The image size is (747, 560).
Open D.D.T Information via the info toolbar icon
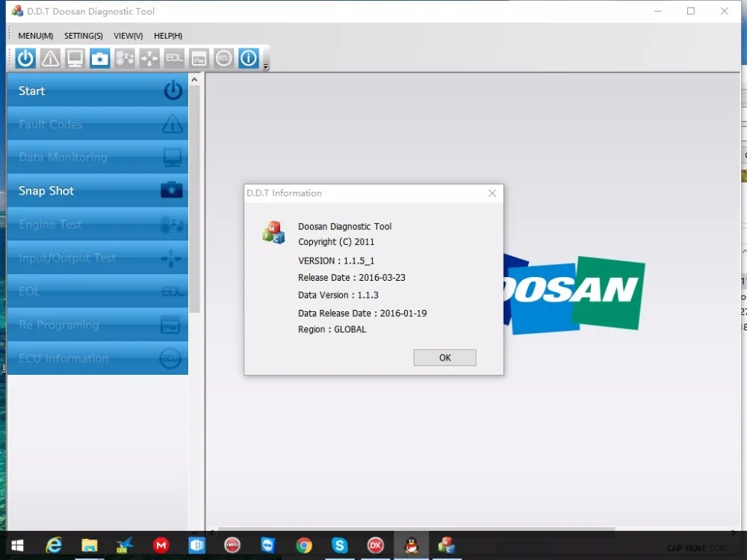[248, 57]
